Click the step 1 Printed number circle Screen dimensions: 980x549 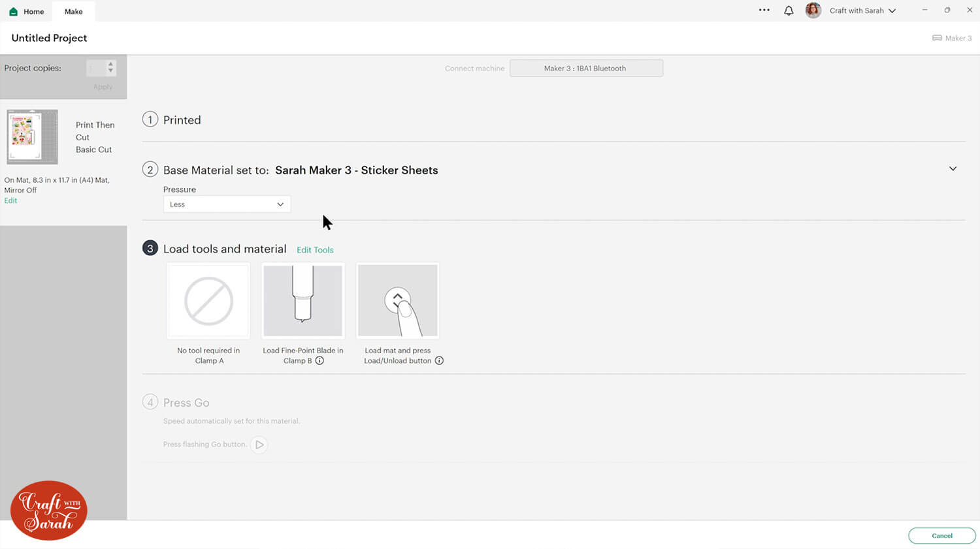point(150,119)
